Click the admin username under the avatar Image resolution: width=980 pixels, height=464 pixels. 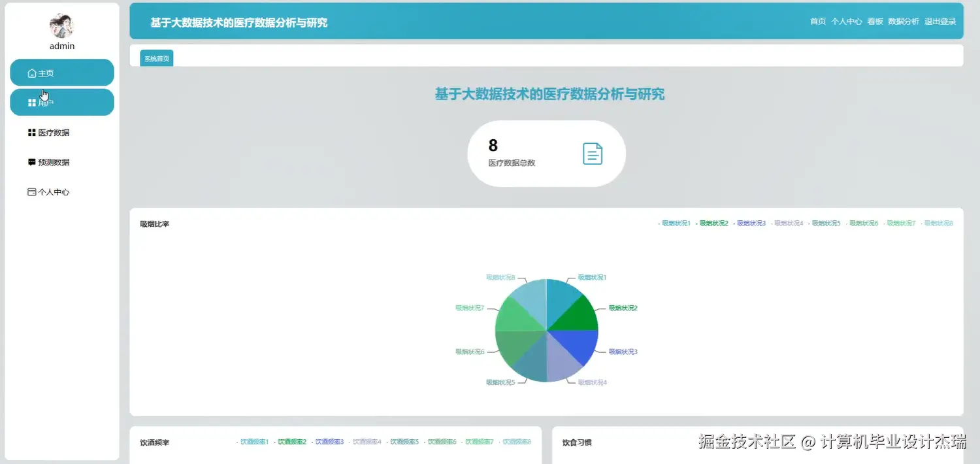coord(62,46)
